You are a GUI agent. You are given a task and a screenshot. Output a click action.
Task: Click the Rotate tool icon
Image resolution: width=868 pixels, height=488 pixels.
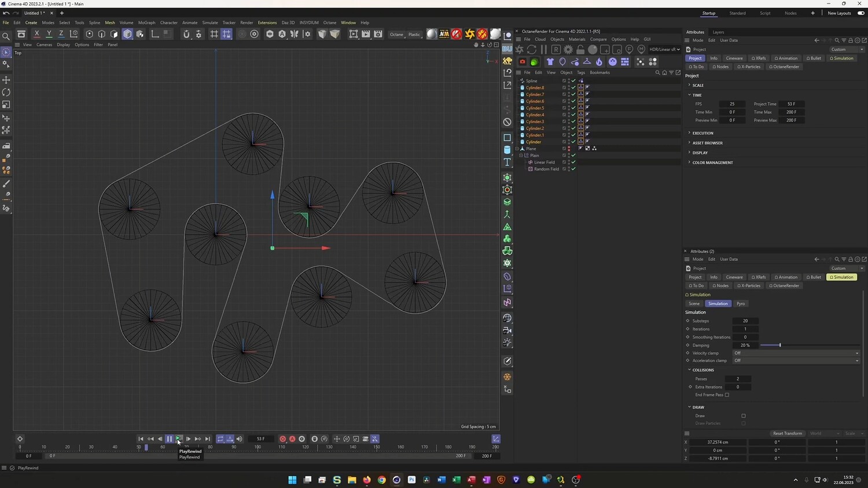coord(6,93)
